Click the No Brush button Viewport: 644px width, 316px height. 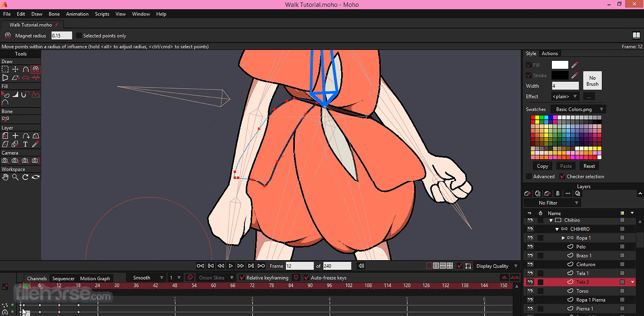[x=593, y=81]
